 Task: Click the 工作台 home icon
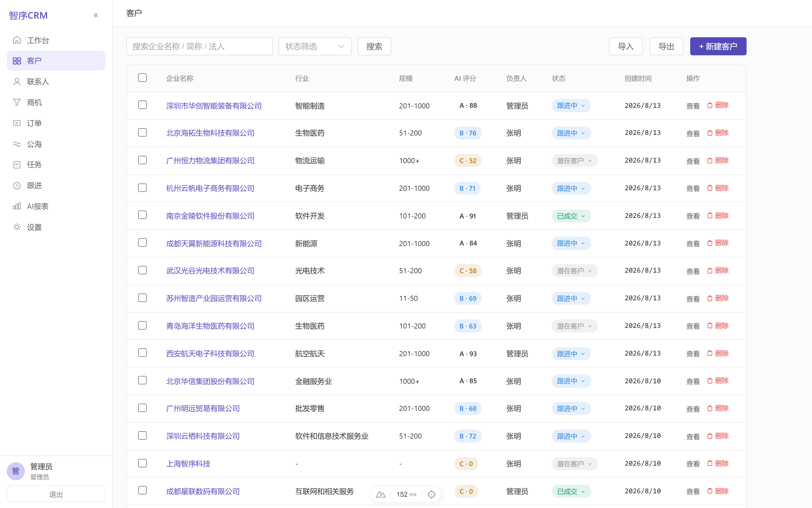click(x=17, y=40)
